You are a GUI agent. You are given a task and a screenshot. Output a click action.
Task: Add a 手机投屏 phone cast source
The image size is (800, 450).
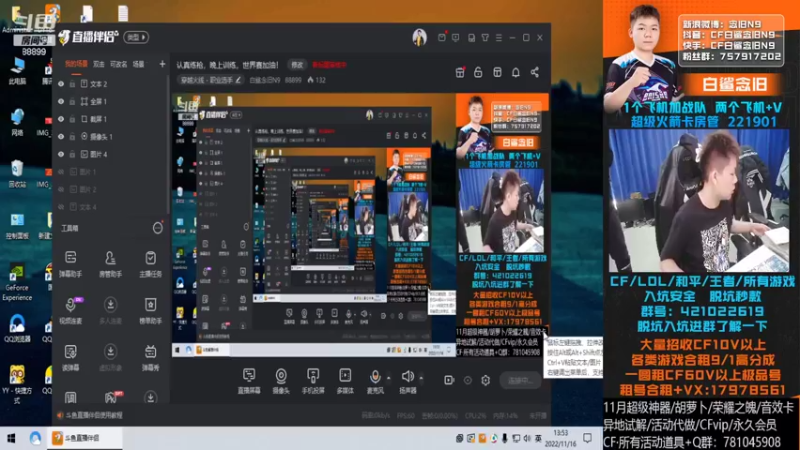313,381
